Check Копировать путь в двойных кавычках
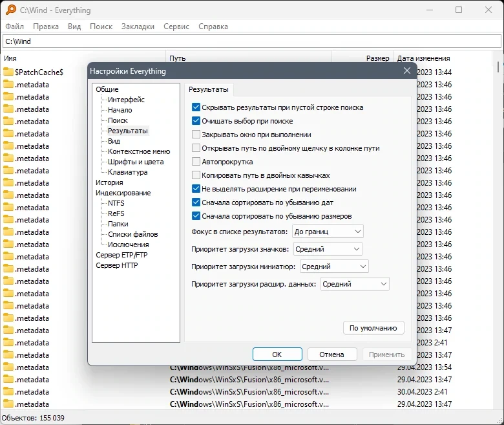Viewport: 504px width, 425px height. (x=196, y=175)
